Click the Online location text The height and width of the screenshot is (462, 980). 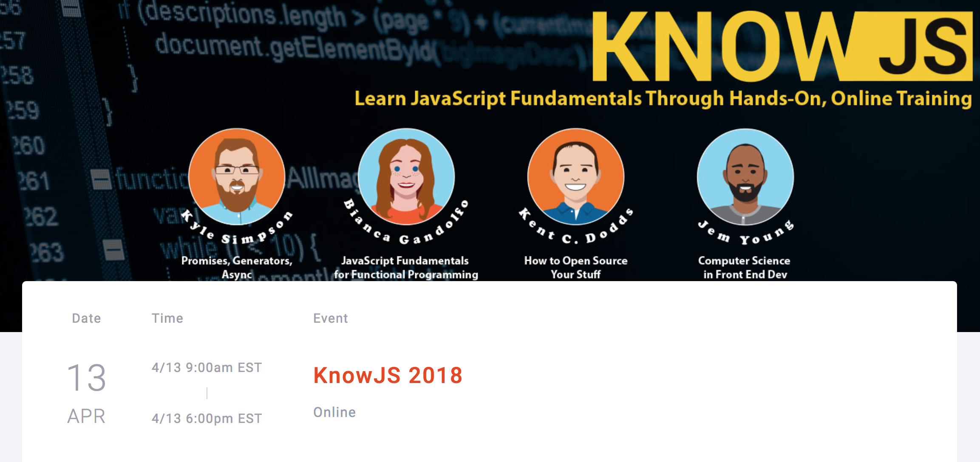pos(334,412)
